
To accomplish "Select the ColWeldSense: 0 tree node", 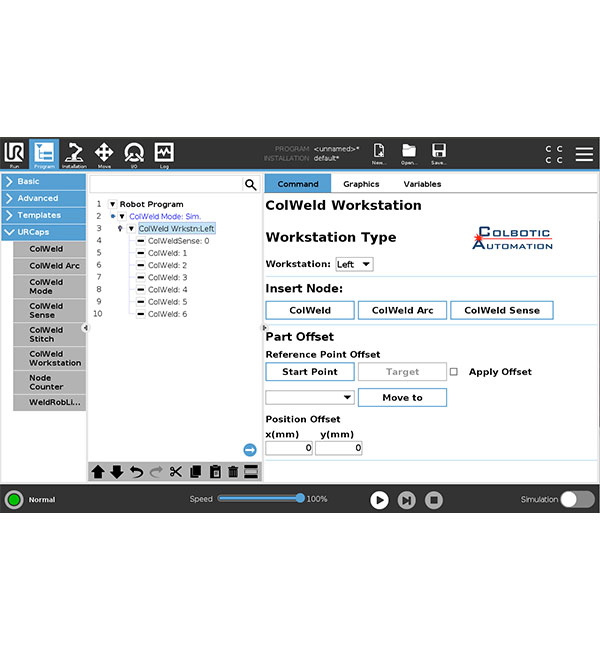I will (178, 241).
